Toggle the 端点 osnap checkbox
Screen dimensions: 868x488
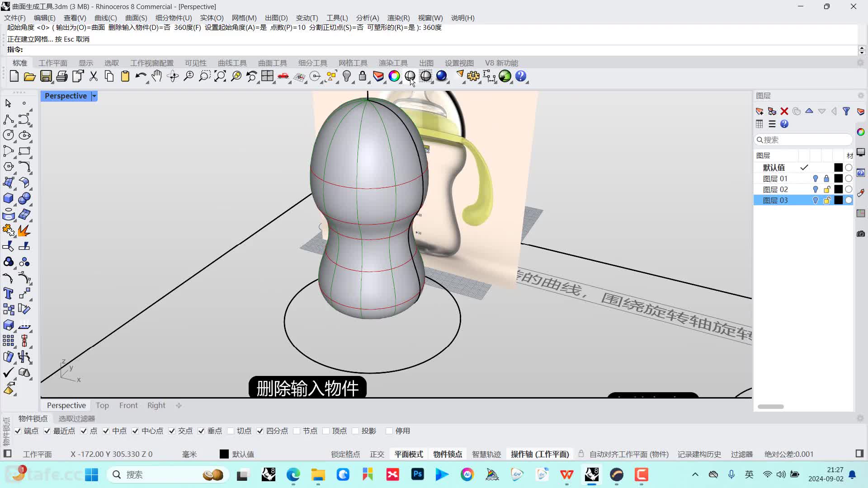click(18, 431)
